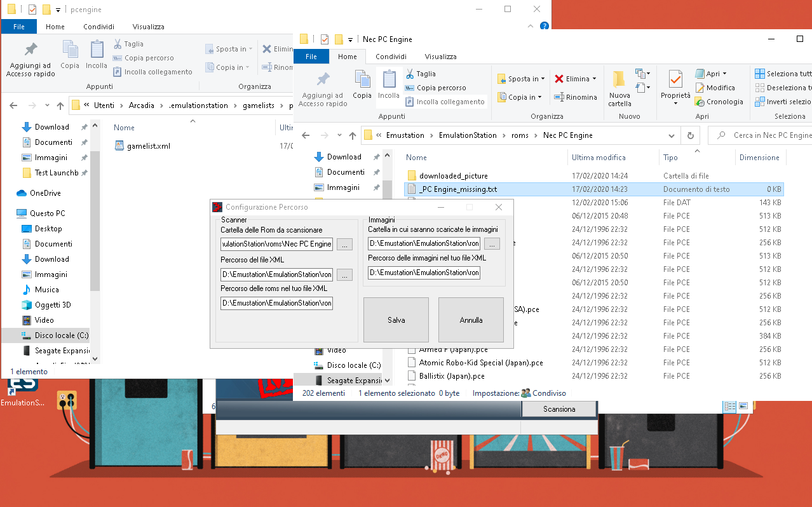The height and width of the screenshot is (507, 812).
Task: Click Copia percorso in pcengine window ribbon
Action: click(143, 58)
